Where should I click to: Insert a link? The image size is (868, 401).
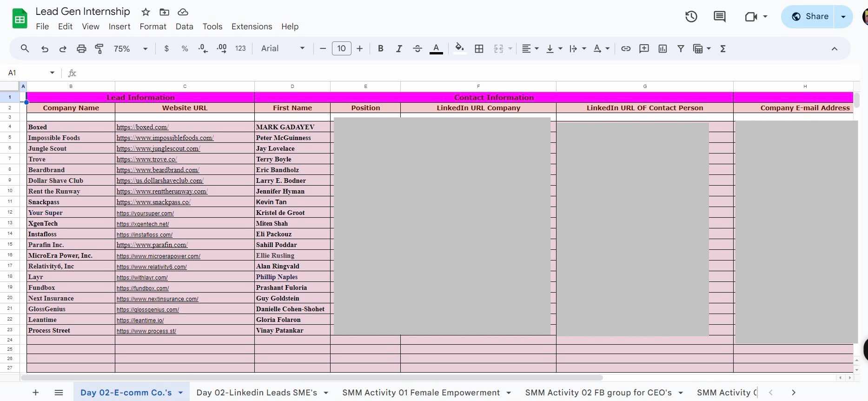point(626,48)
